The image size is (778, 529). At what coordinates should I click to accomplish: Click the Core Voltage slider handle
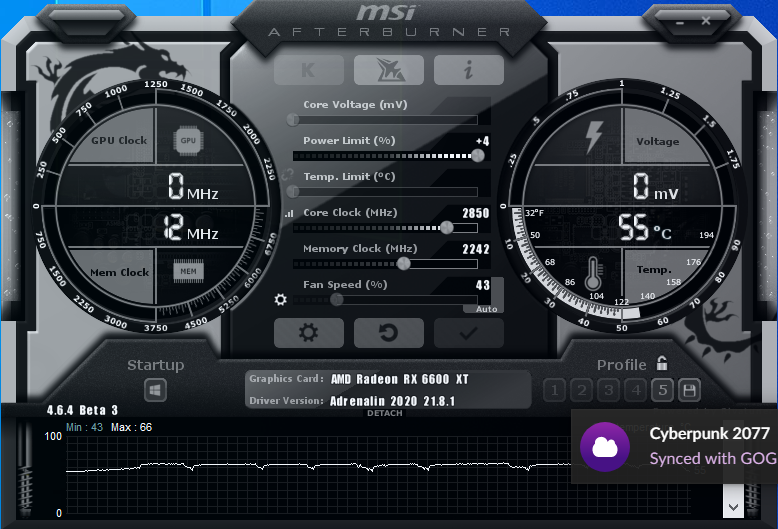coord(293,120)
